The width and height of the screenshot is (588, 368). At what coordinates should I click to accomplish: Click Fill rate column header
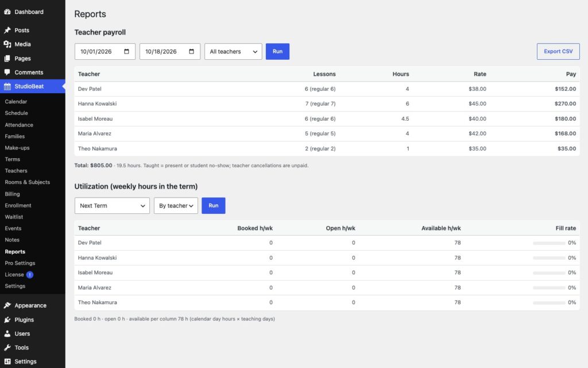(x=566, y=228)
